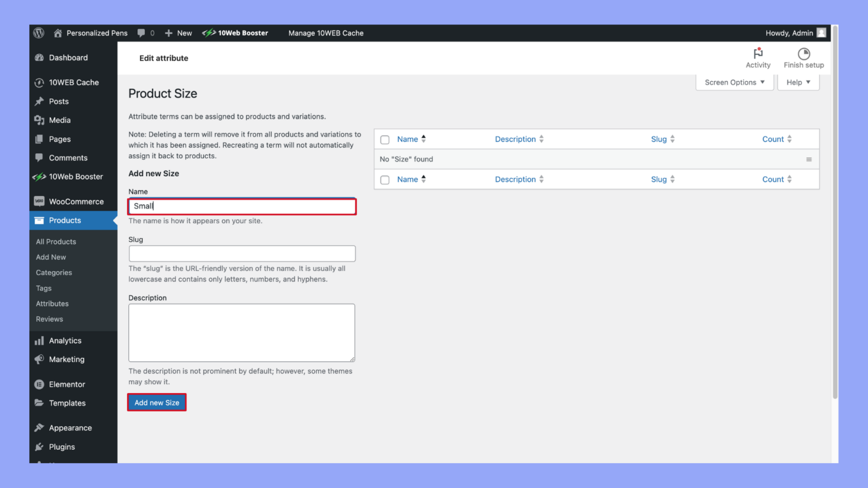Image resolution: width=868 pixels, height=488 pixels.
Task: Go to All Products
Action: [55, 241]
